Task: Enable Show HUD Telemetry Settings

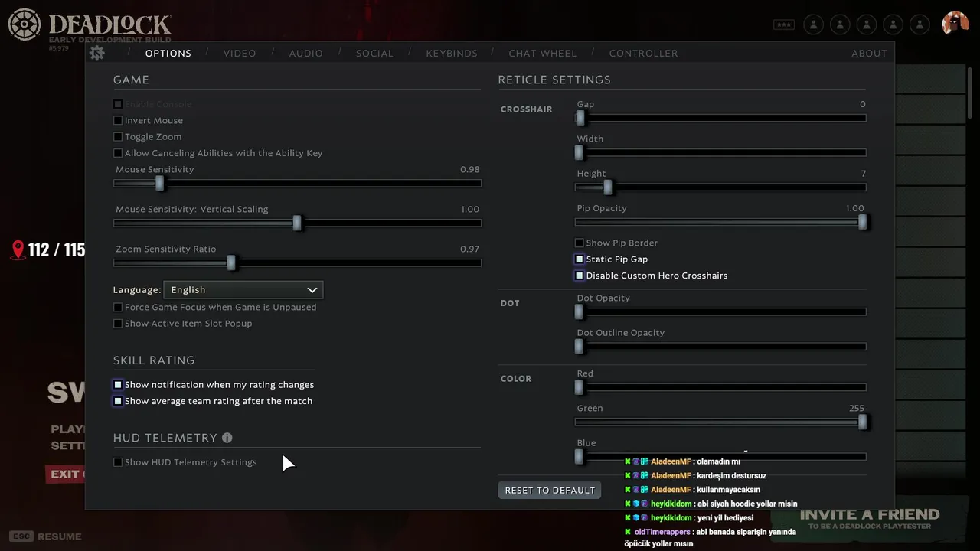Action: coord(118,462)
